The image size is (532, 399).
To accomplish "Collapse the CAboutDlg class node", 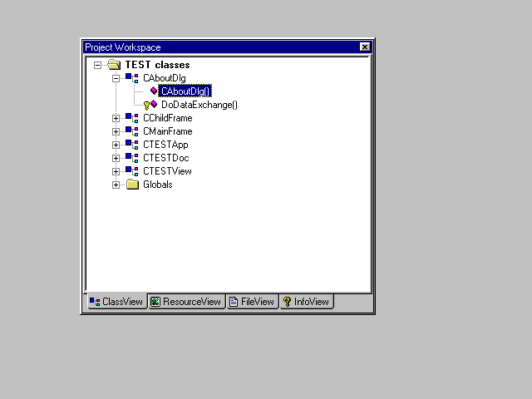I will pos(116,78).
